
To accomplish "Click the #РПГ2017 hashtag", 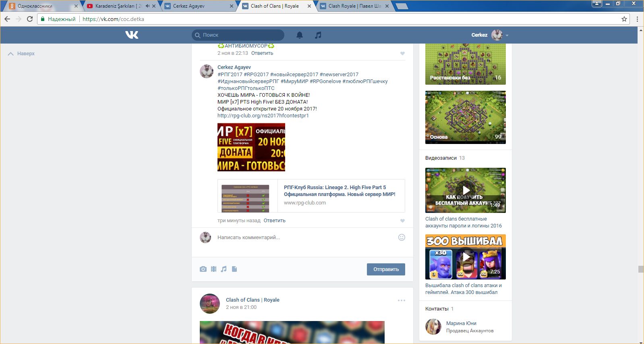I will click(230, 75).
